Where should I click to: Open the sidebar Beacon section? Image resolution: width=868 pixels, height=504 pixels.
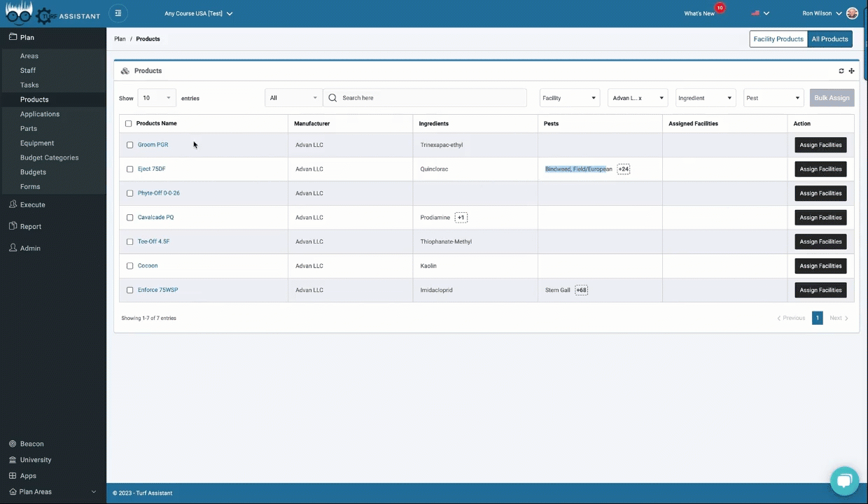[x=31, y=443]
